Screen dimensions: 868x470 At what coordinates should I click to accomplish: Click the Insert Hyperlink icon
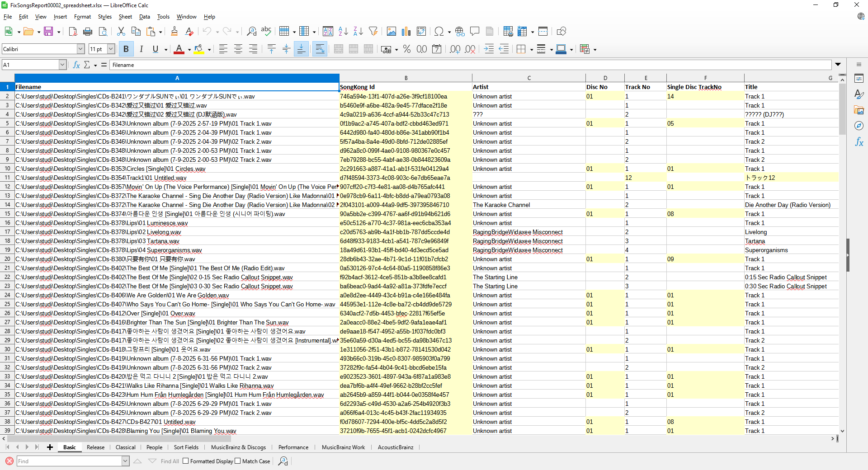(x=460, y=31)
